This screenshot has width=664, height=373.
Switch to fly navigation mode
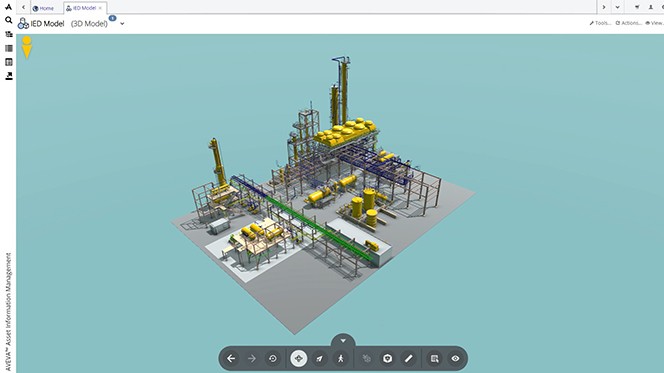coord(320,359)
